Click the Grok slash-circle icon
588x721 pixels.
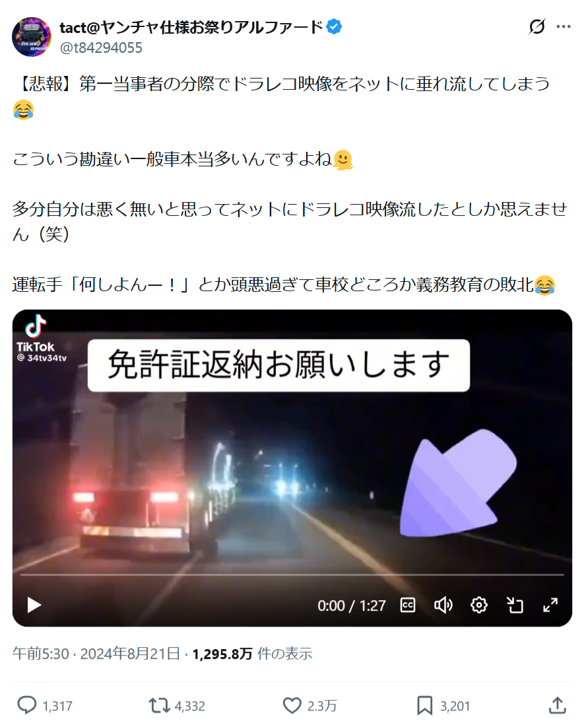[537, 26]
